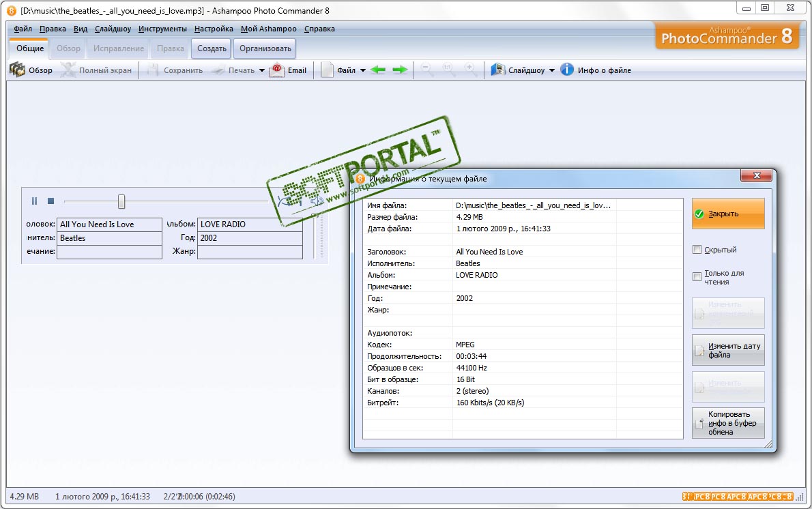812x509 pixels.
Task: Click the vertical volume slider
Action: coord(315,235)
